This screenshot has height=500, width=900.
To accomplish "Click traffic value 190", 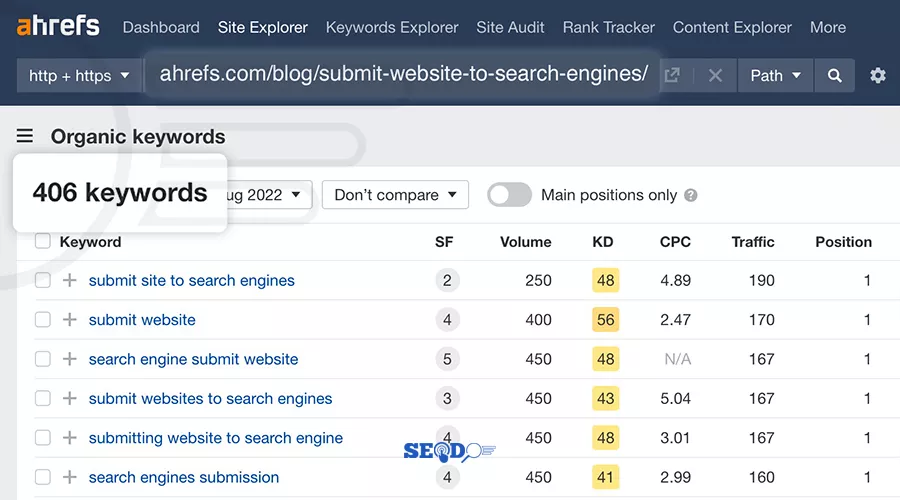I will coord(761,280).
